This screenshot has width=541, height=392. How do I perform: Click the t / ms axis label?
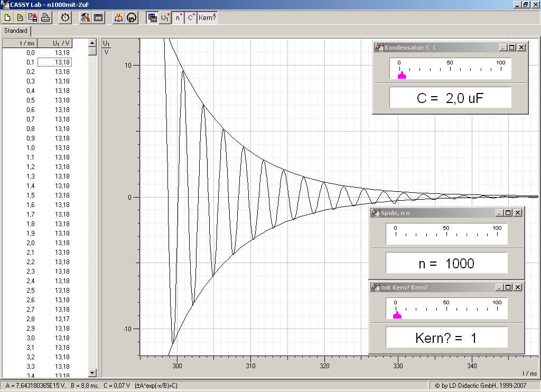[529, 374]
